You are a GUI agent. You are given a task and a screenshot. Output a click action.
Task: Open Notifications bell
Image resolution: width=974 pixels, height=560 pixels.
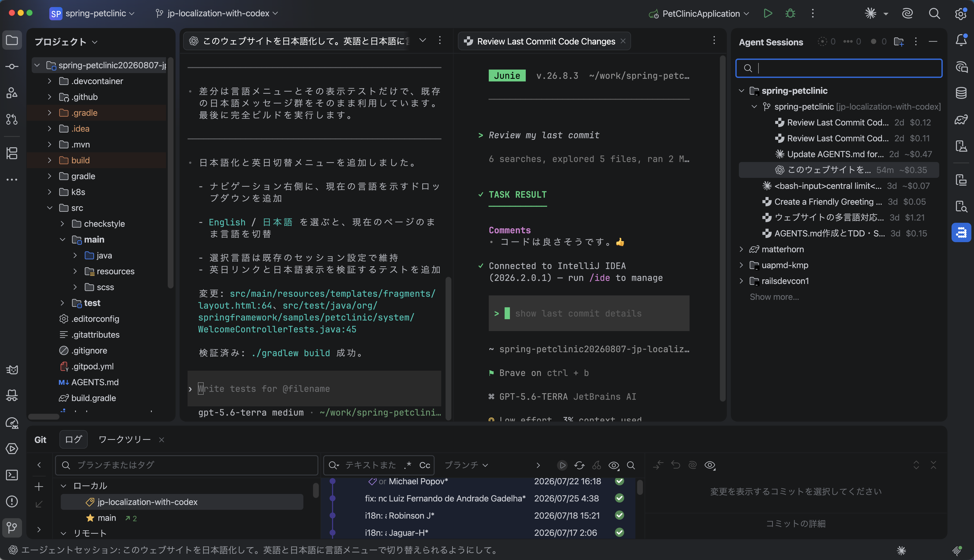pos(961,40)
